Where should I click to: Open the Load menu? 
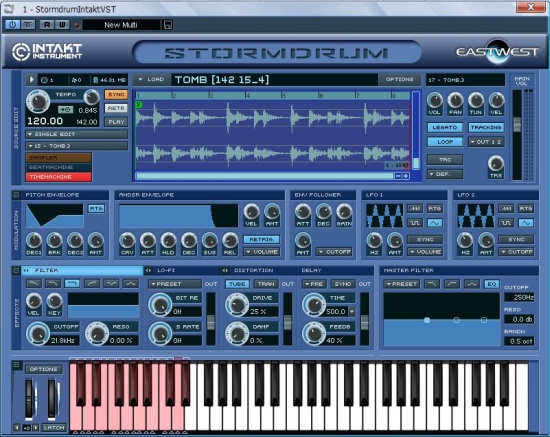click(x=152, y=80)
